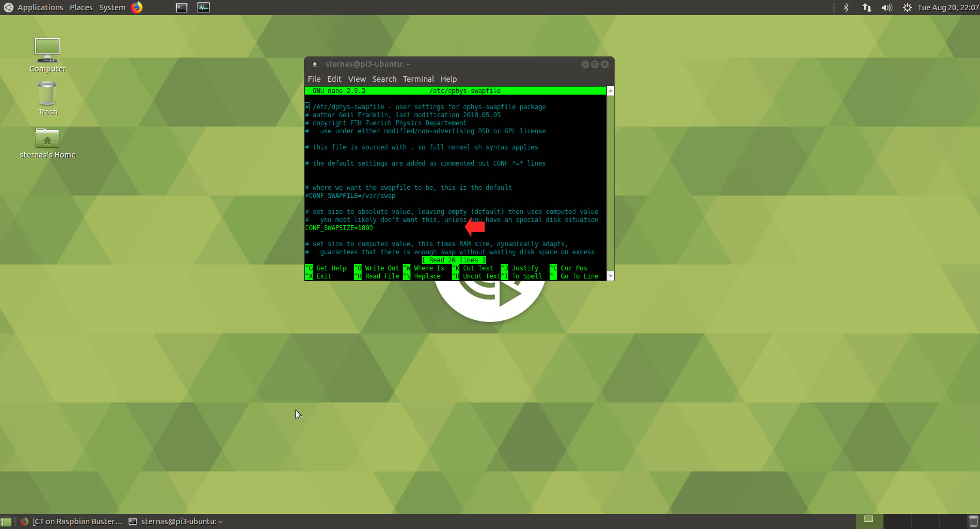Open the terminal Edit menu

coord(334,79)
